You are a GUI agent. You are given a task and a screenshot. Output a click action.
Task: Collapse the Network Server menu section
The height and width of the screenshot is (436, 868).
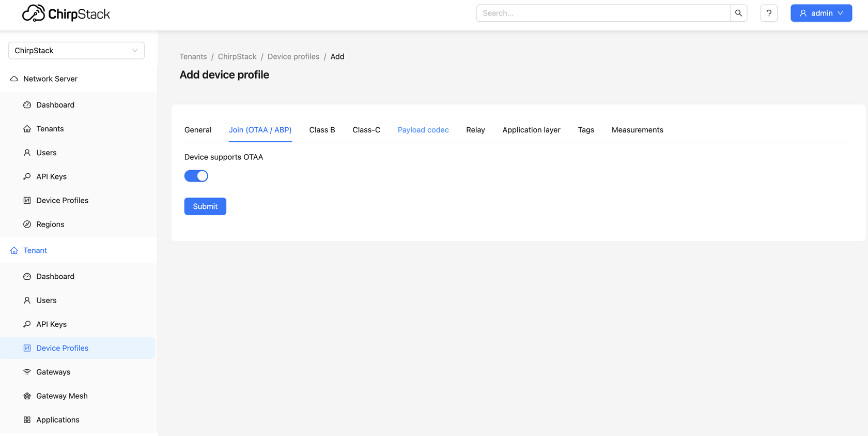point(79,79)
